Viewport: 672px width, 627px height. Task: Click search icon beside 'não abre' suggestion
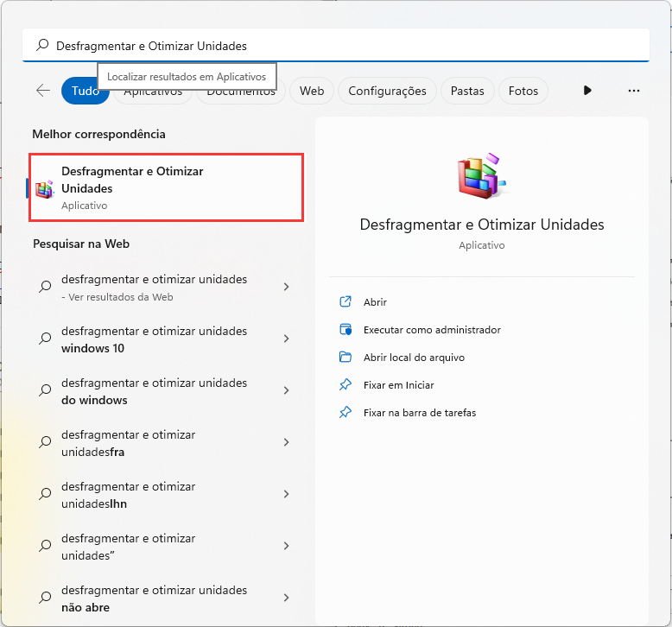45,598
